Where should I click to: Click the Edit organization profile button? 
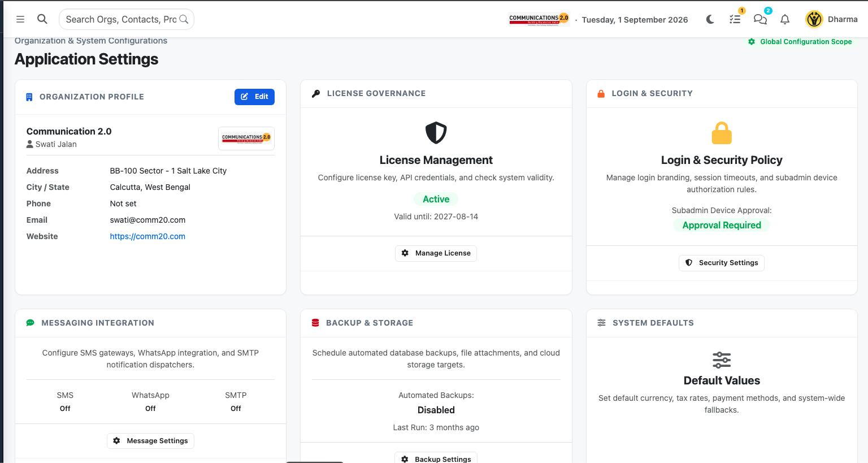254,97
